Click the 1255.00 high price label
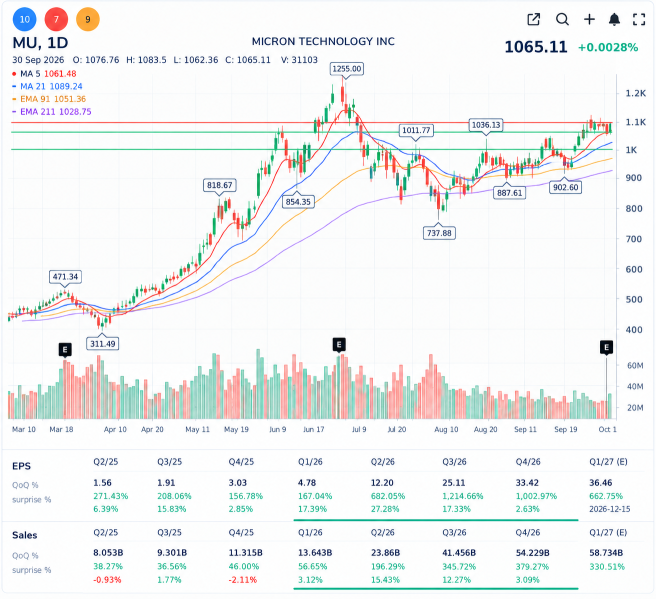Screen dimensions: 656x599 [x=346, y=69]
